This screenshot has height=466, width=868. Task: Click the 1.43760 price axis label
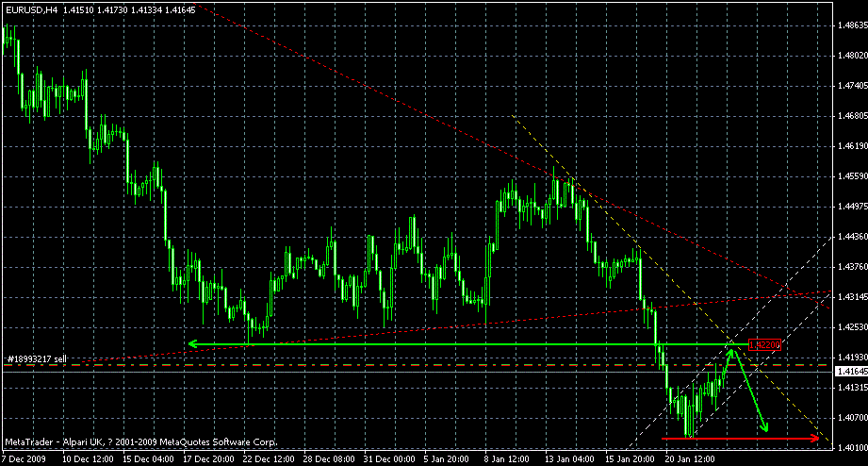(853, 267)
